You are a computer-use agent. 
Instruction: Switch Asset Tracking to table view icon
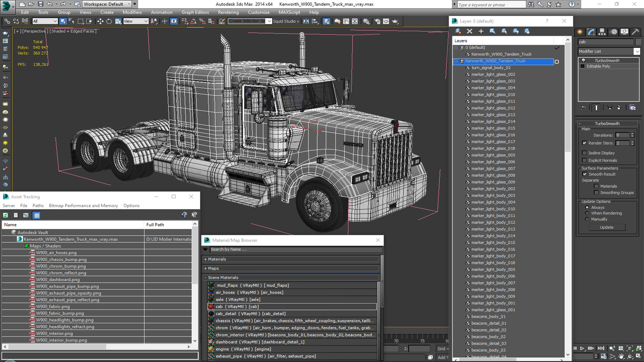point(37,215)
